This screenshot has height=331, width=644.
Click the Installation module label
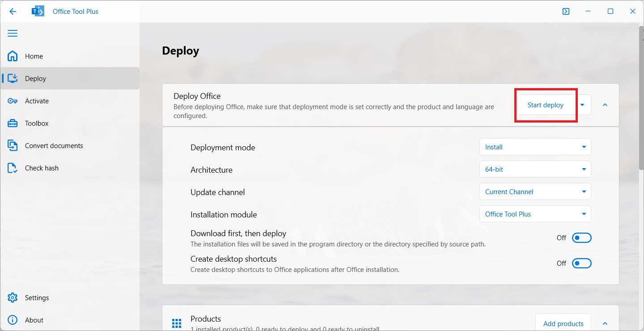[224, 215]
